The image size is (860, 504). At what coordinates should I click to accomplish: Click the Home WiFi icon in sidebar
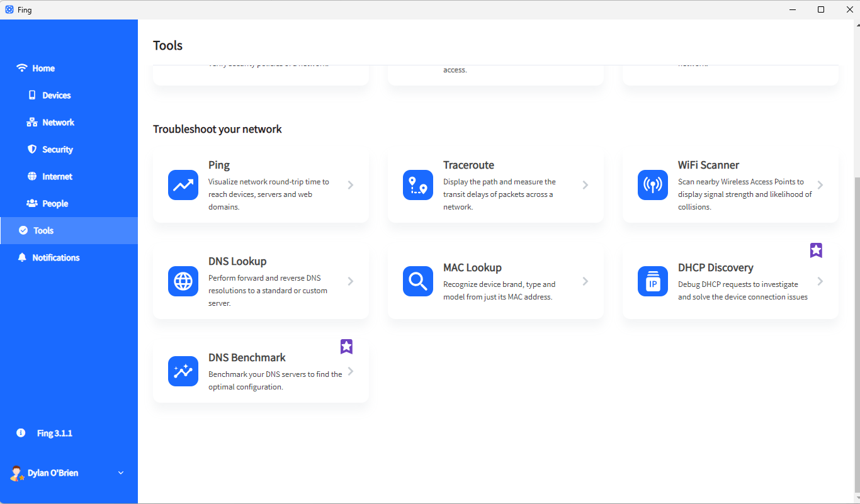click(22, 68)
